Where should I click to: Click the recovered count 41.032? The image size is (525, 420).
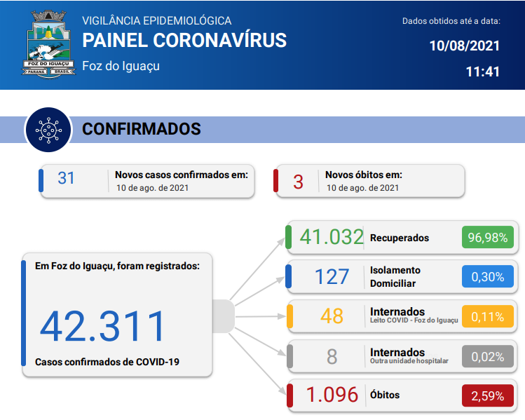click(332, 237)
